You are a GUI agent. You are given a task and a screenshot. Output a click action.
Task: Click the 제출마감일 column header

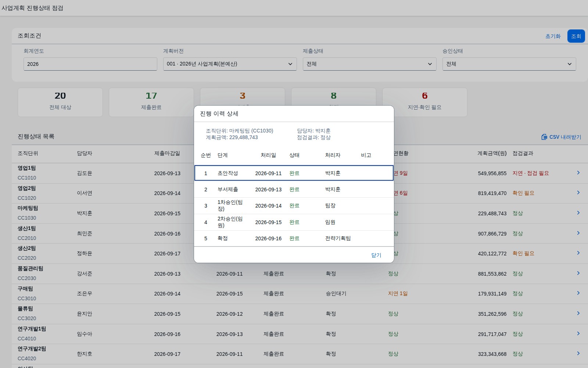[x=167, y=153]
